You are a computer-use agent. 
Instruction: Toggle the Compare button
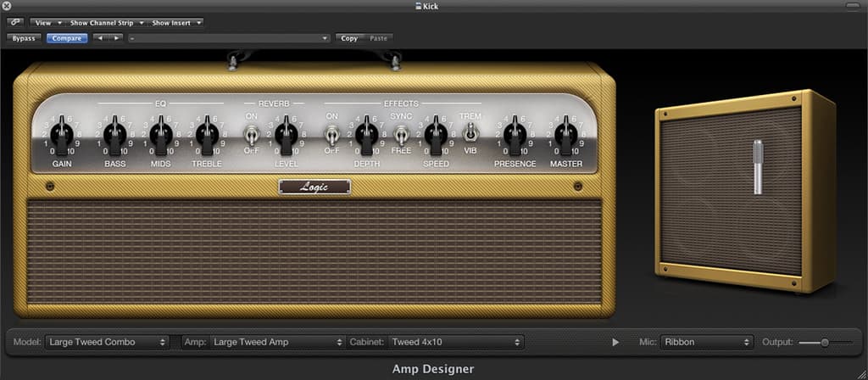[67, 38]
